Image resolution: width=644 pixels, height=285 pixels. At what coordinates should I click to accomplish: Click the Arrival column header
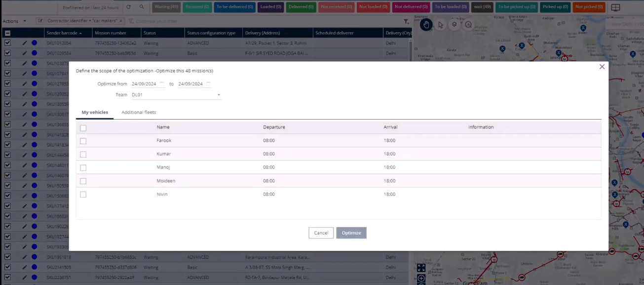click(x=390, y=127)
